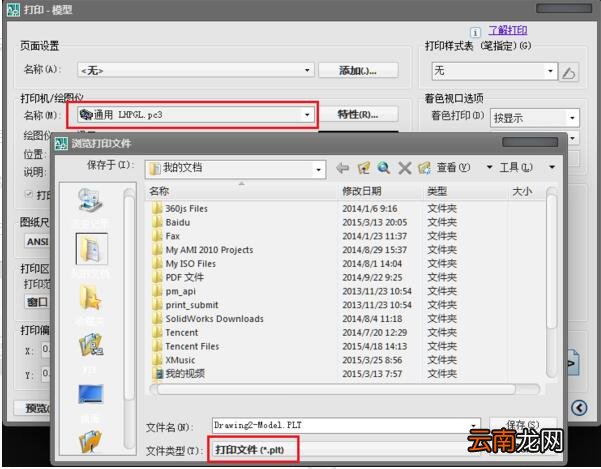
Task: Click the folder icon of Tencent Files
Action: (x=157, y=346)
